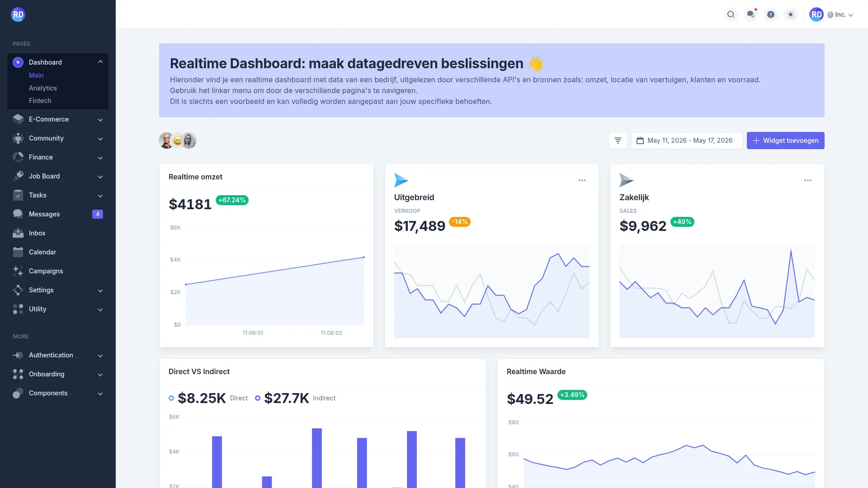Click the Authentication arrow icon
The height and width of the screenshot is (488, 868).
tap(18, 355)
